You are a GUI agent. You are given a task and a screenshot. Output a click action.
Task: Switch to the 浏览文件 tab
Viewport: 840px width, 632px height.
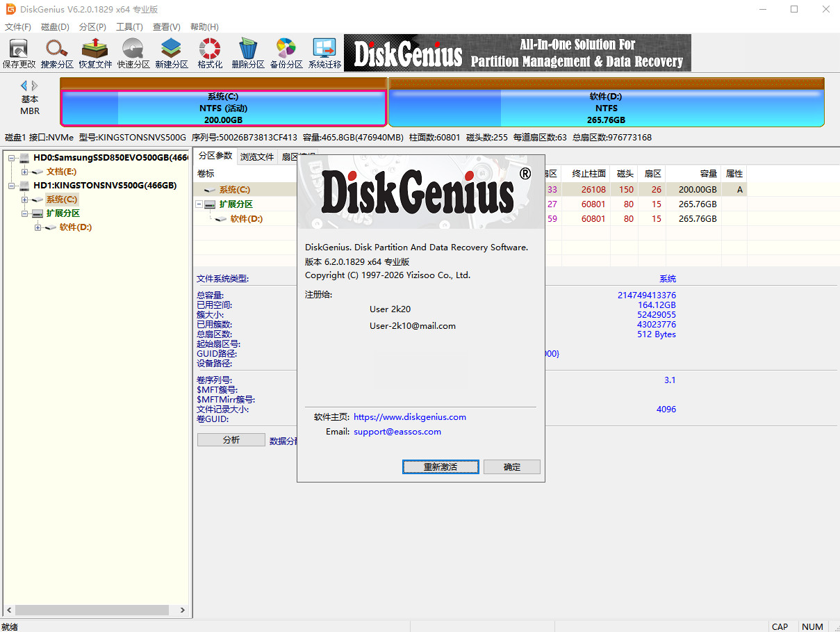(257, 157)
